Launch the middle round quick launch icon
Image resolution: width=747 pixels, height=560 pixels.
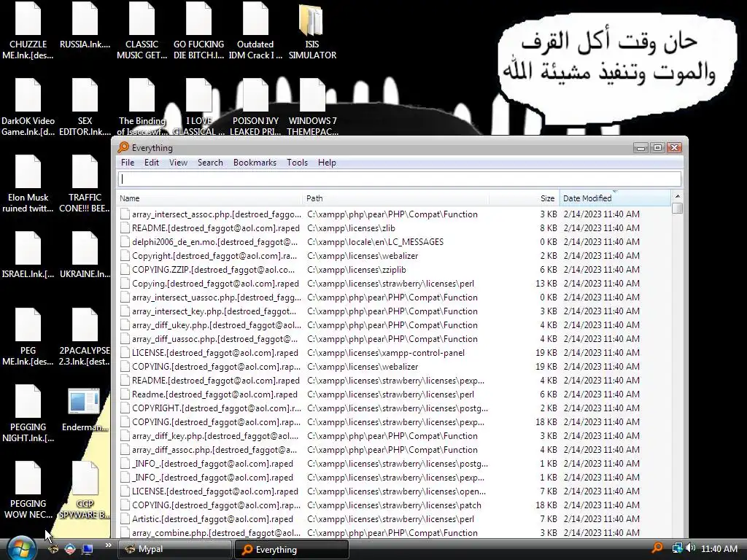70,549
